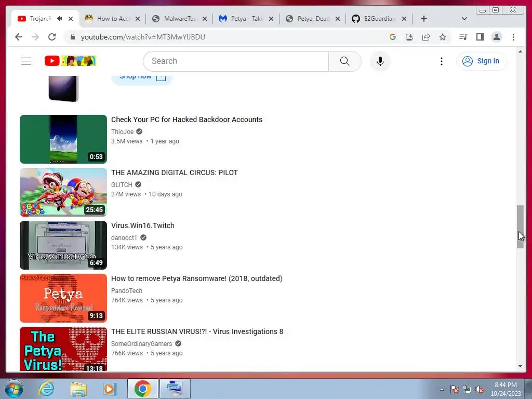View site info via padlock icon

pyautogui.click(x=72, y=37)
